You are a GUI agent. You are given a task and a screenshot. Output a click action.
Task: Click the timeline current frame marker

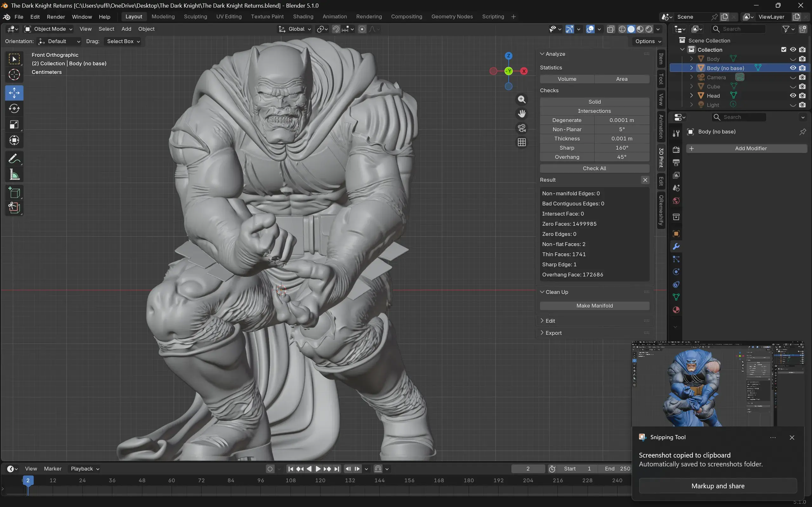[28, 480]
